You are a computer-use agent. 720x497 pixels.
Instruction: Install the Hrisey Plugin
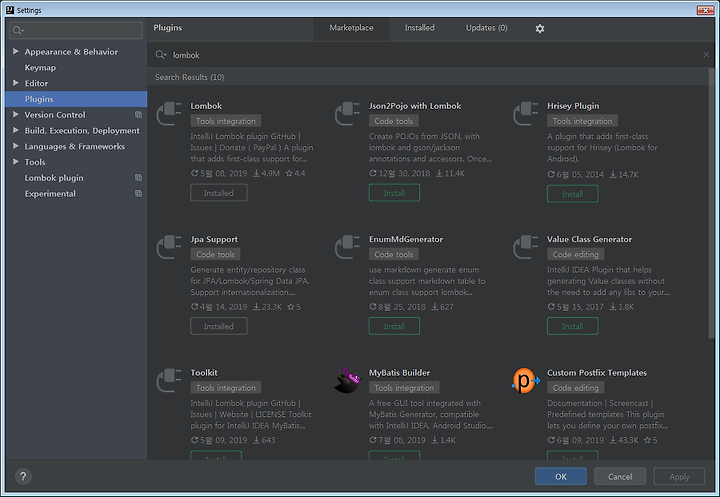573,194
